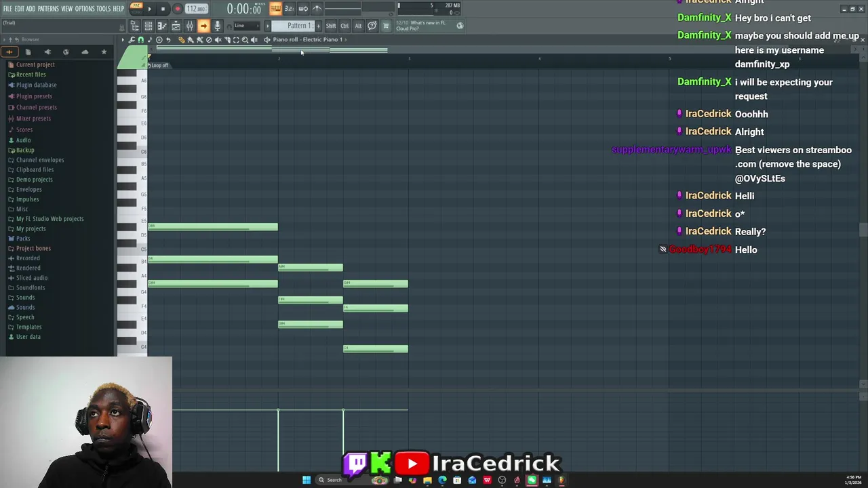Select the piano roll Draw pencil tool
868x488 pixels.
tap(181, 39)
